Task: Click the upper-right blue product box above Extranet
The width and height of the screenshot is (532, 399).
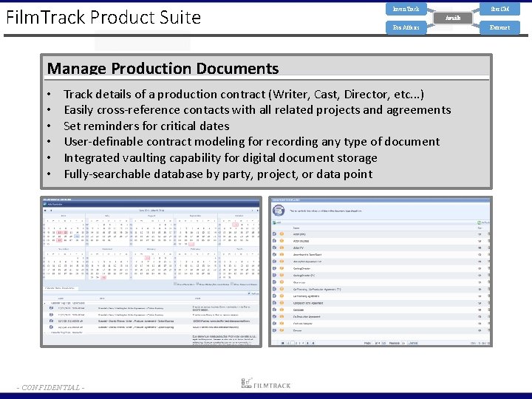Action: coord(499,9)
